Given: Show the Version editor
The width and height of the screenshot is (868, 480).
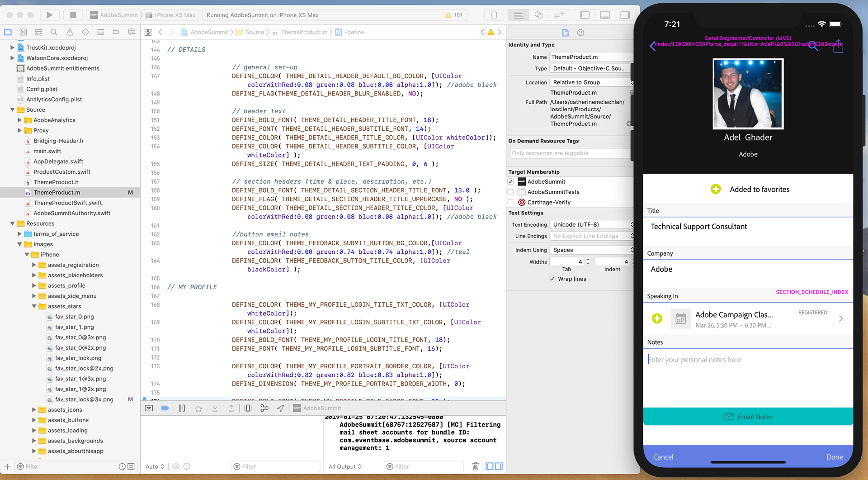Looking at the screenshot, I should (x=559, y=15).
